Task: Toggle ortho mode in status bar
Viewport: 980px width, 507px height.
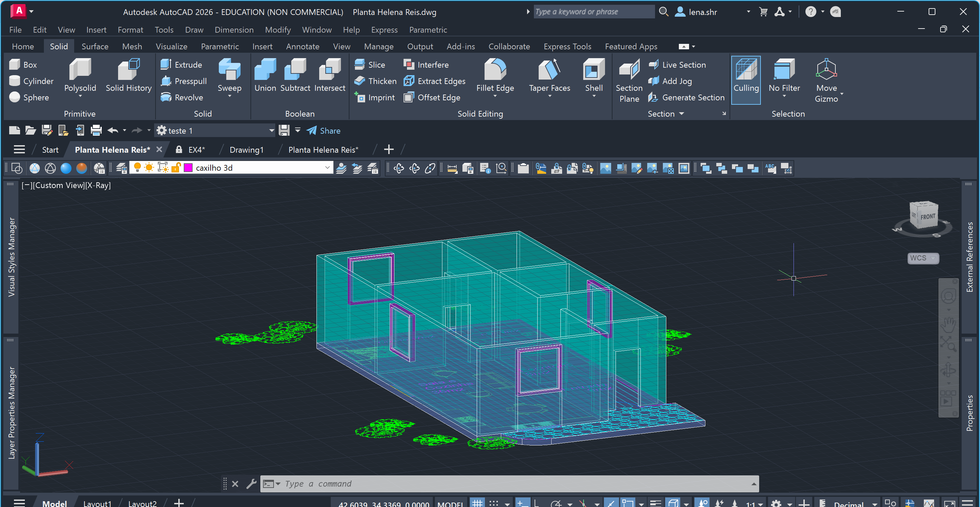Action: [x=536, y=503]
